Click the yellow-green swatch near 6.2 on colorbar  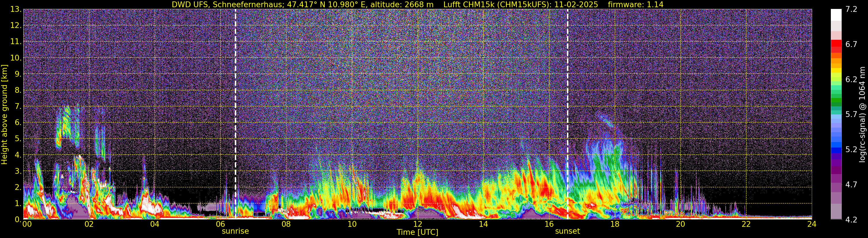pos(836,79)
